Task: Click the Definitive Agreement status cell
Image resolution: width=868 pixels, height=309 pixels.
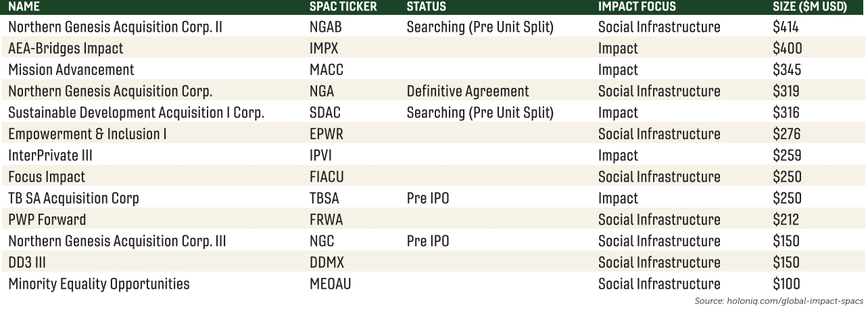Action: (x=468, y=91)
